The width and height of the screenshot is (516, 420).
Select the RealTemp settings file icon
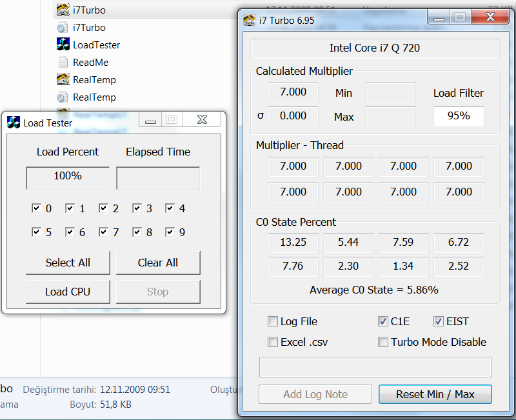62,97
